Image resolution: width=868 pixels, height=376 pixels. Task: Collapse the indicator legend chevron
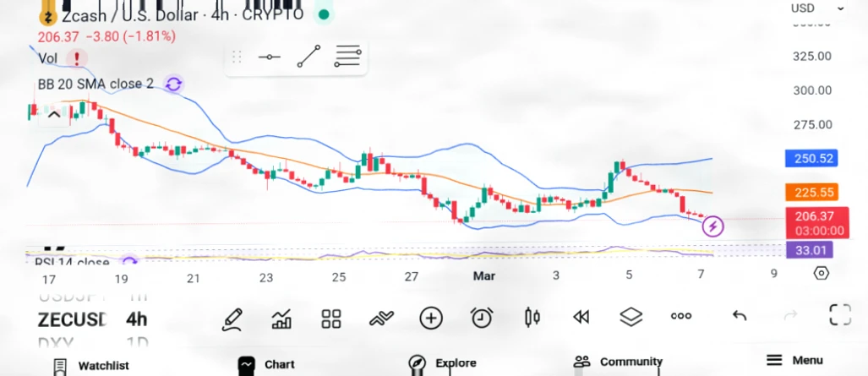click(54, 115)
